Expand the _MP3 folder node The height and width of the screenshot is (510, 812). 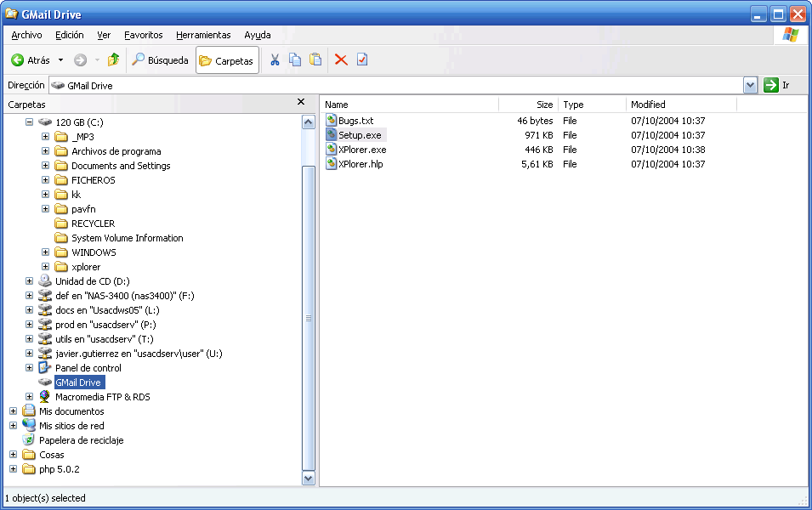[46, 137]
